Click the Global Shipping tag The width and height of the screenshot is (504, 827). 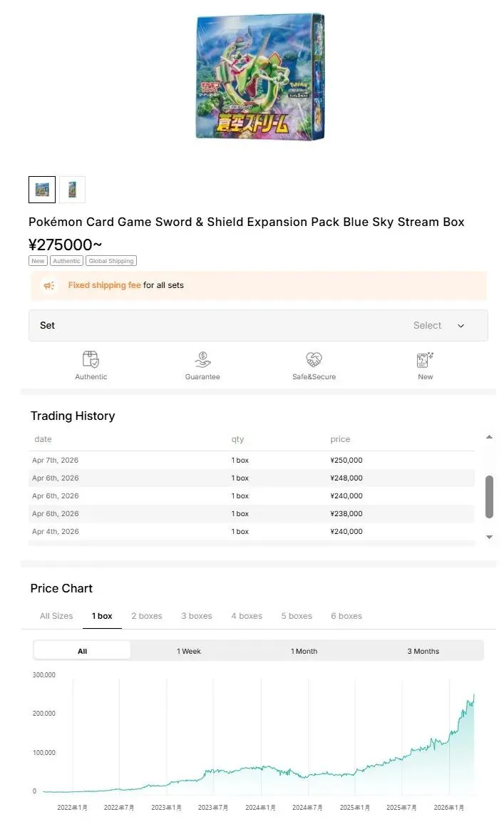click(110, 262)
